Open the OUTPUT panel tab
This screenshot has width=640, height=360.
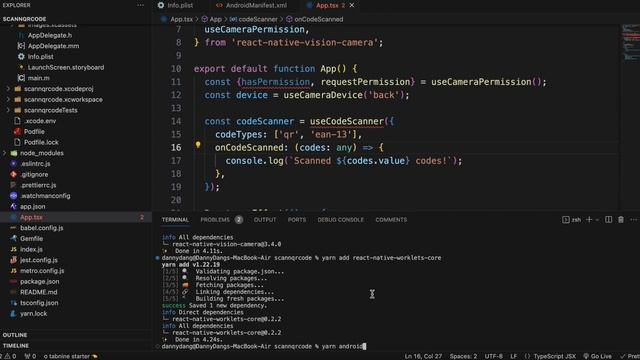[x=265, y=220]
